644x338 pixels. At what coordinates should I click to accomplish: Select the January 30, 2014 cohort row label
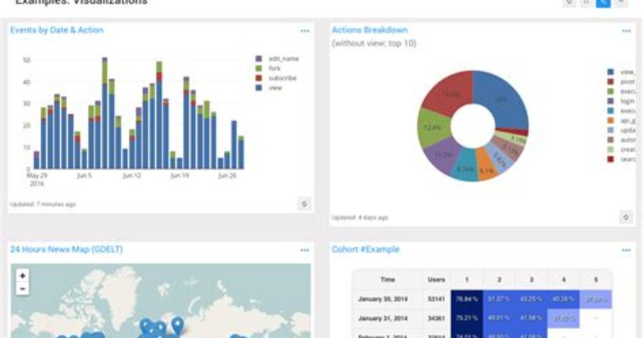click(x=383, y=299)
